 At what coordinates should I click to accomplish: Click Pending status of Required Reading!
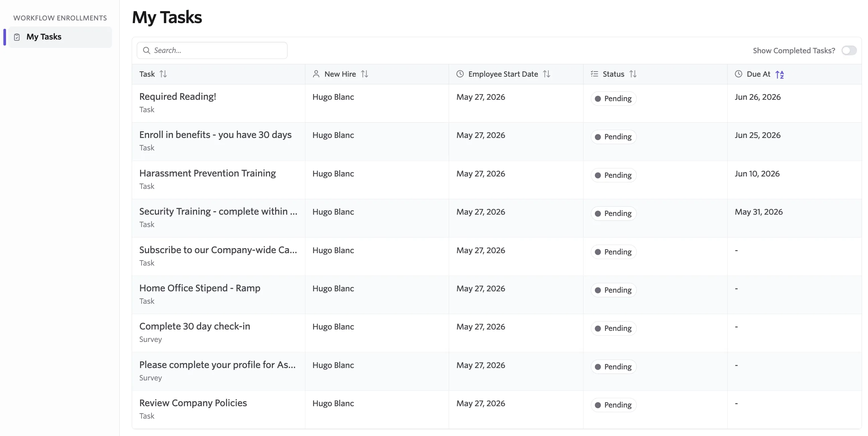(x=613, y=99)
